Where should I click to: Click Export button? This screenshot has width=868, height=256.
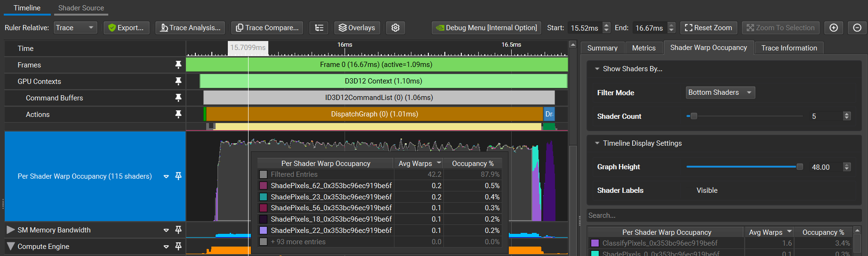[x=126, y=28]
